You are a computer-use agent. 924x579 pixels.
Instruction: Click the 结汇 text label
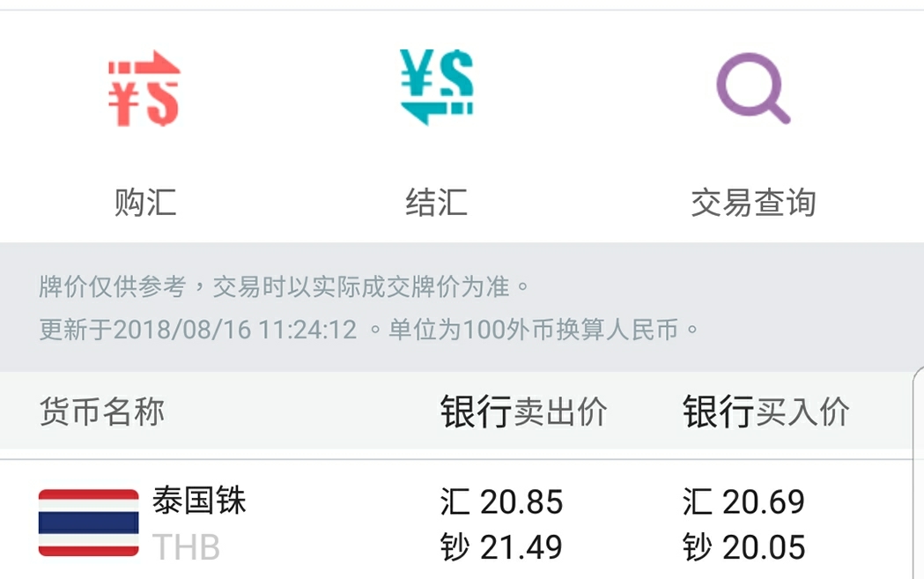[x=436, y=203]
